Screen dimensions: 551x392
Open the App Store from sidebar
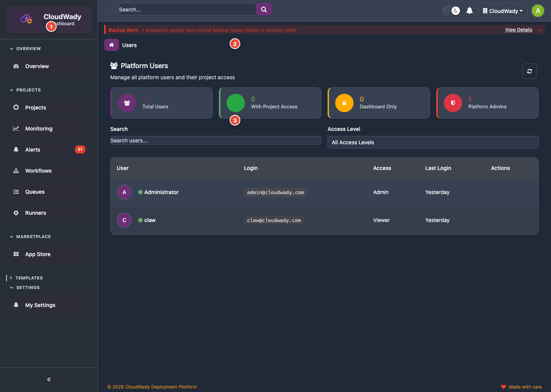[37, 254]
